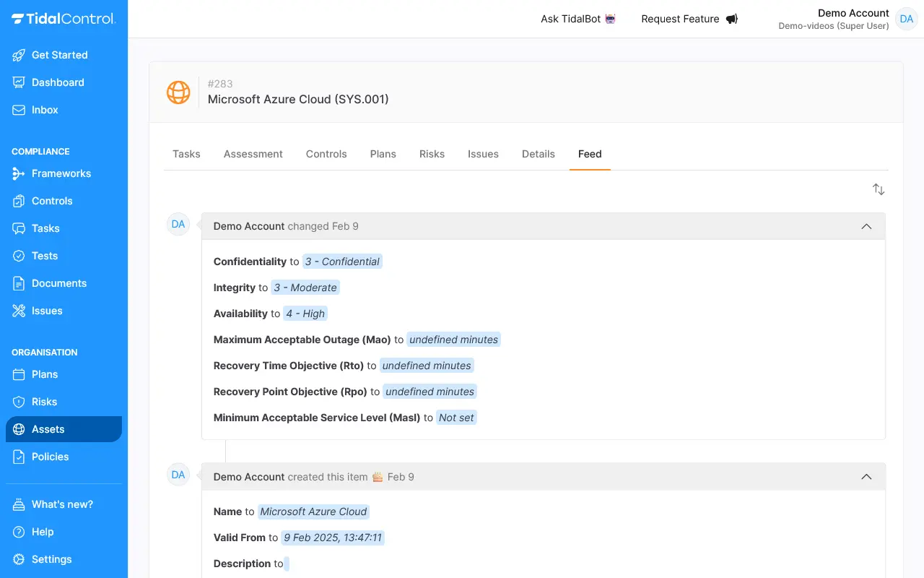Image resolution: width=924 pixels, height=578 pixels.
Task: Click the What's new cake icon
Action: 19,504
